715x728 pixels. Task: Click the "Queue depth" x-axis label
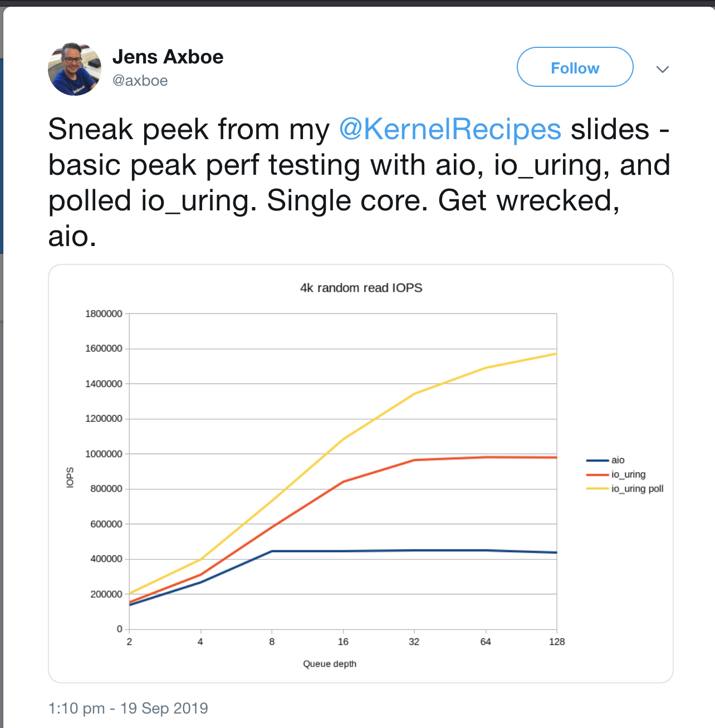point(330,663)
